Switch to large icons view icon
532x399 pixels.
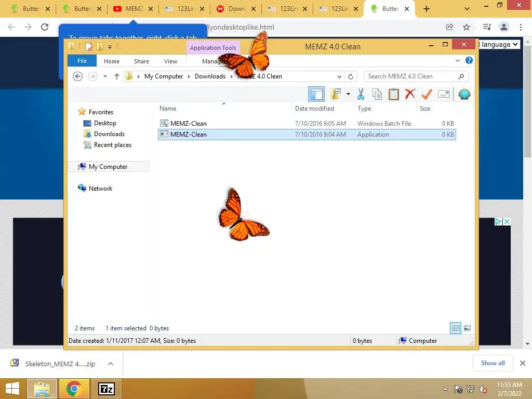(x=467, y=328)
